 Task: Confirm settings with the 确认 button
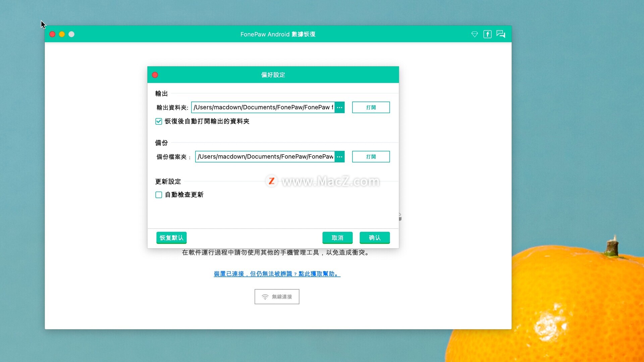pyautogui.click(x=375, y=238)
